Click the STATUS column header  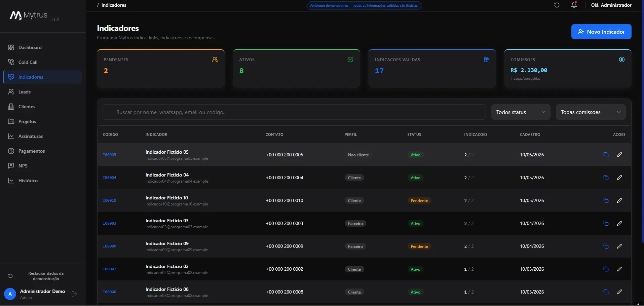[x=414, y=135]
